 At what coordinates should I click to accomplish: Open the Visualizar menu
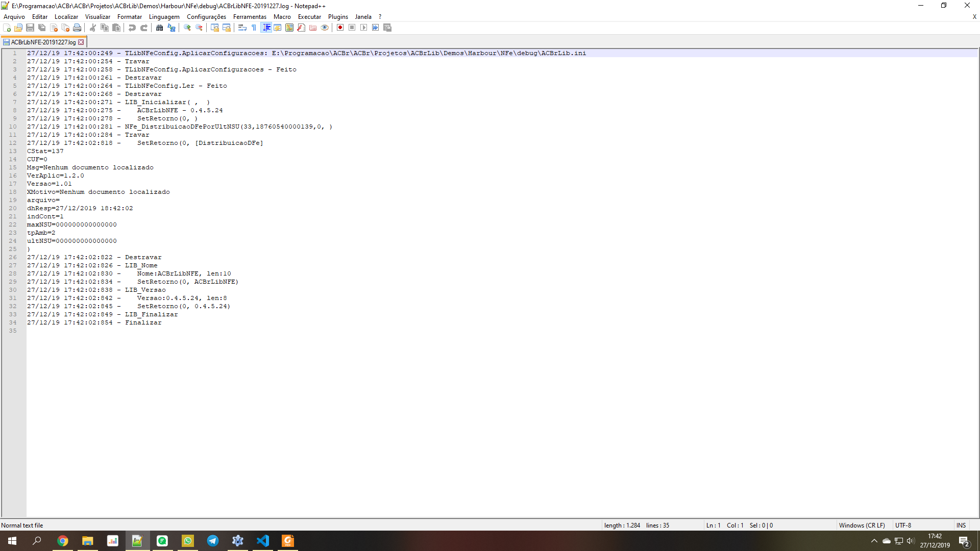click(x=97, y=17)
